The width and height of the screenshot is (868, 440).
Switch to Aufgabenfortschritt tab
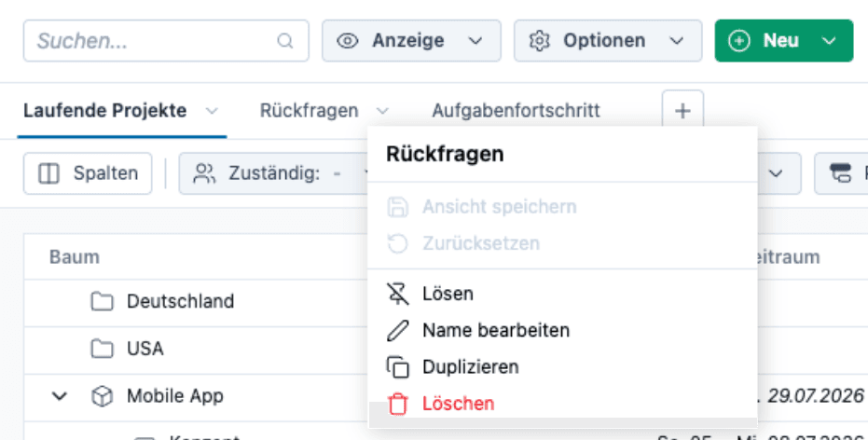tap(516, 111)
